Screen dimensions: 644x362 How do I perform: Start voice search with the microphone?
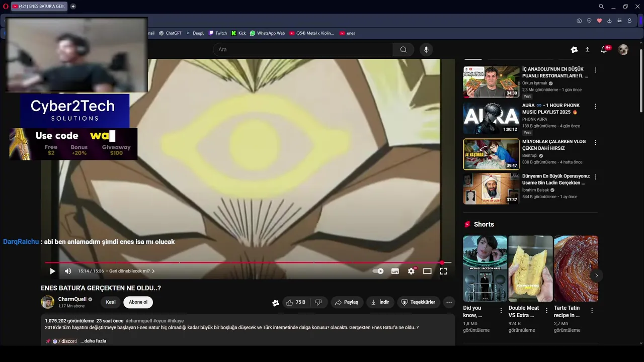point(426,49)
